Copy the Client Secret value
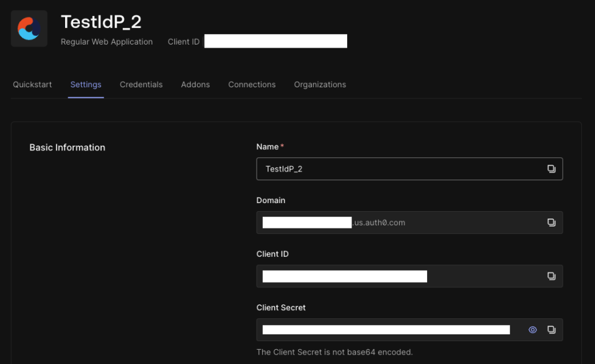The height and width of the screenshot is (364, 595). click(x=551, y=329)
